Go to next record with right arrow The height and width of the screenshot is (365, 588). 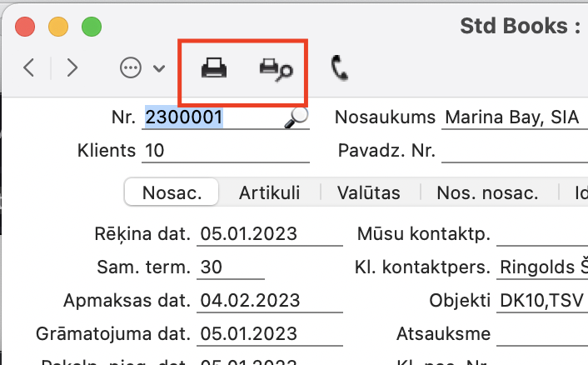[72, 67]
